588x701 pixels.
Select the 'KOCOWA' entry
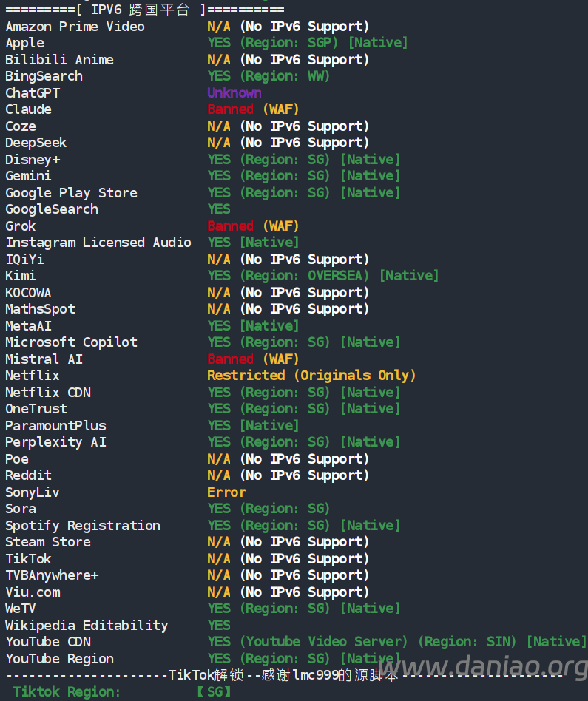pos(28,293)
